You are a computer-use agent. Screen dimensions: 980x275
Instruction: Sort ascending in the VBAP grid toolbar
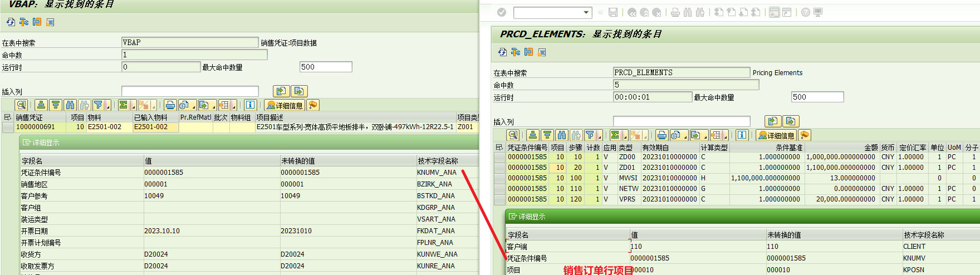point(41,105)
